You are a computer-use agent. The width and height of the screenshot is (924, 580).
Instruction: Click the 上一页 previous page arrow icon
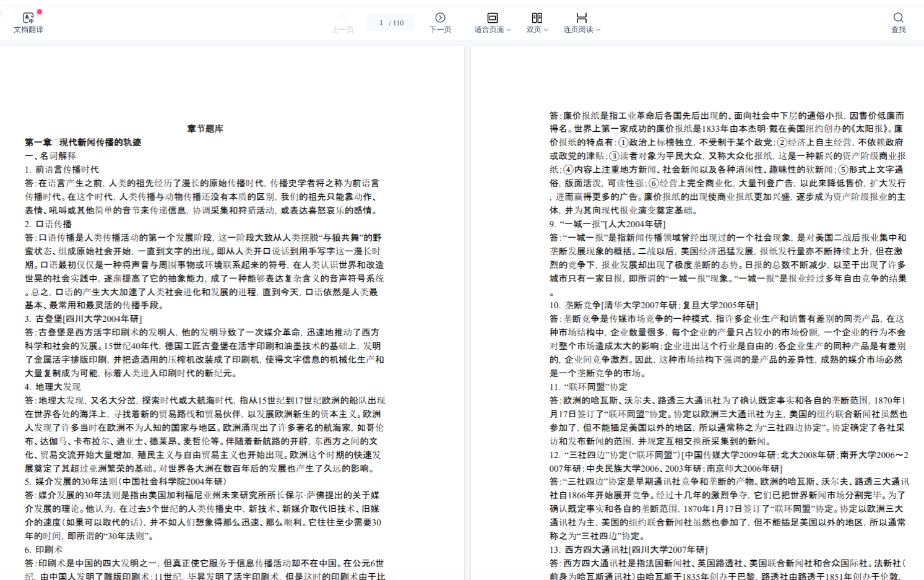click(x=342, y=17)
